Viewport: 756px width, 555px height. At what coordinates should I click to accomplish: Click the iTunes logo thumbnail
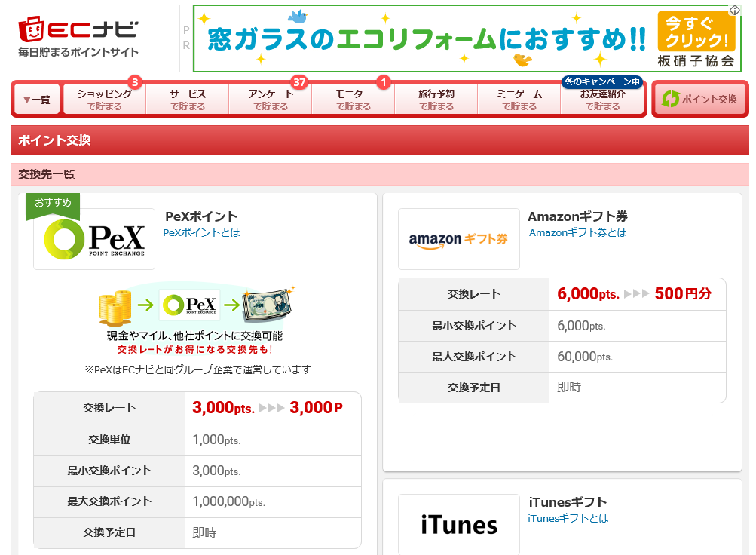click(x=459, y=525)
